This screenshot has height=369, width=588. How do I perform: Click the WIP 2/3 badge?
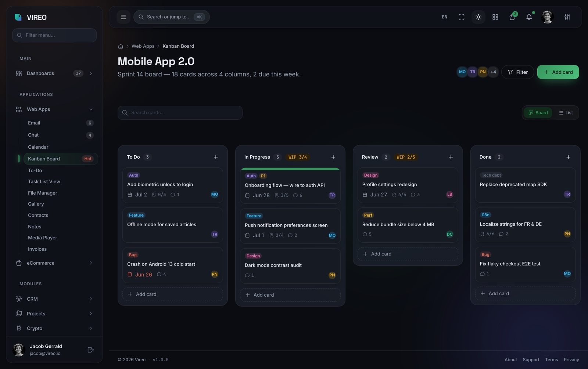pyautogui.click(x=406, y=157)
